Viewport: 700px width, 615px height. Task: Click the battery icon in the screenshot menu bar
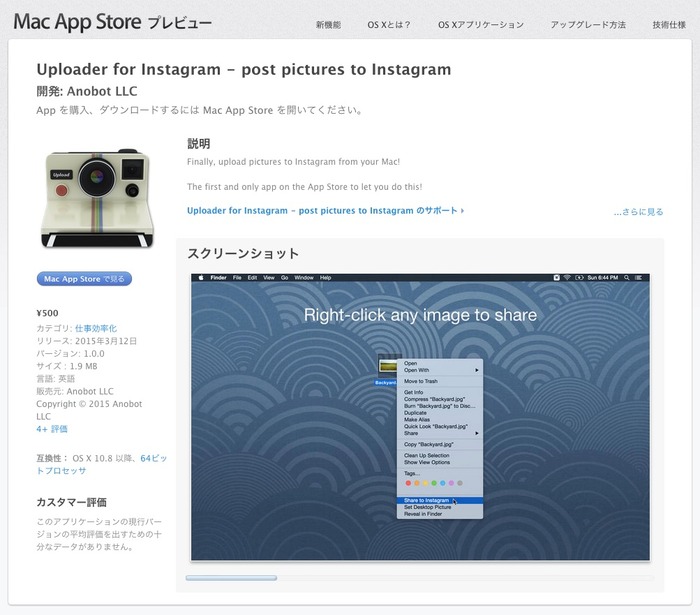click(x=579, y=278)
